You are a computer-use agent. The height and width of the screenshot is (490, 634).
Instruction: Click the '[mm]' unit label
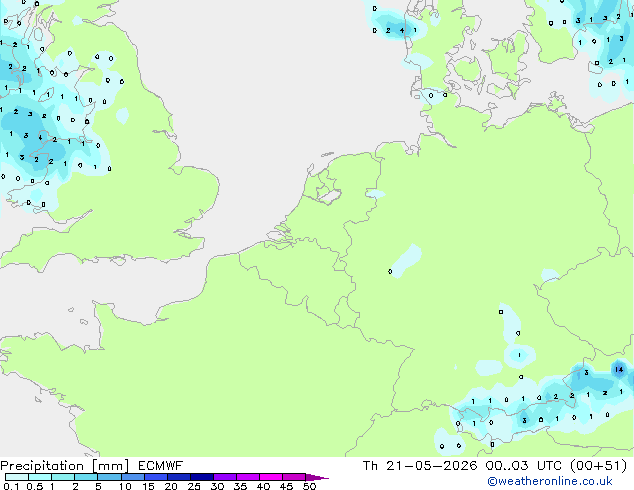click(x=110, y=466)
